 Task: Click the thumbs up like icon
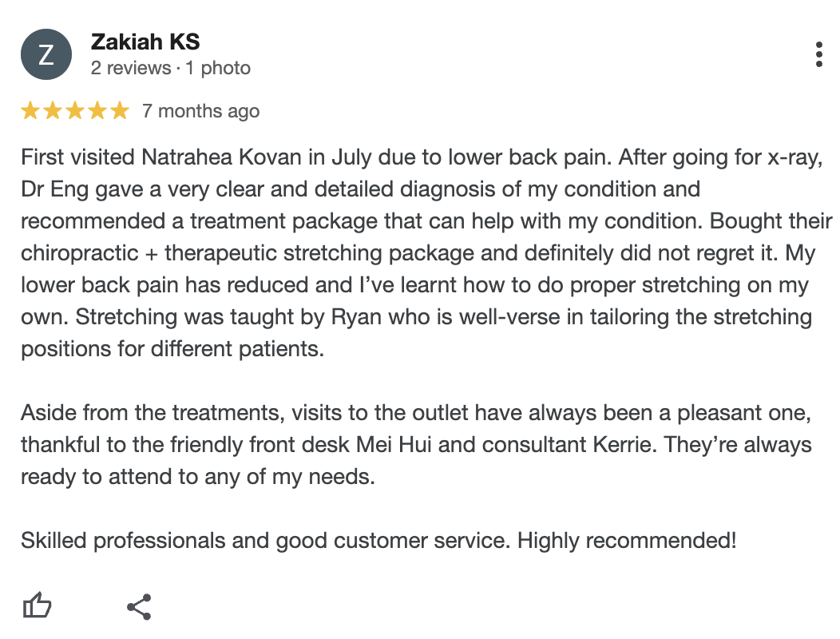pyautogui.click(x=38, y=605)
